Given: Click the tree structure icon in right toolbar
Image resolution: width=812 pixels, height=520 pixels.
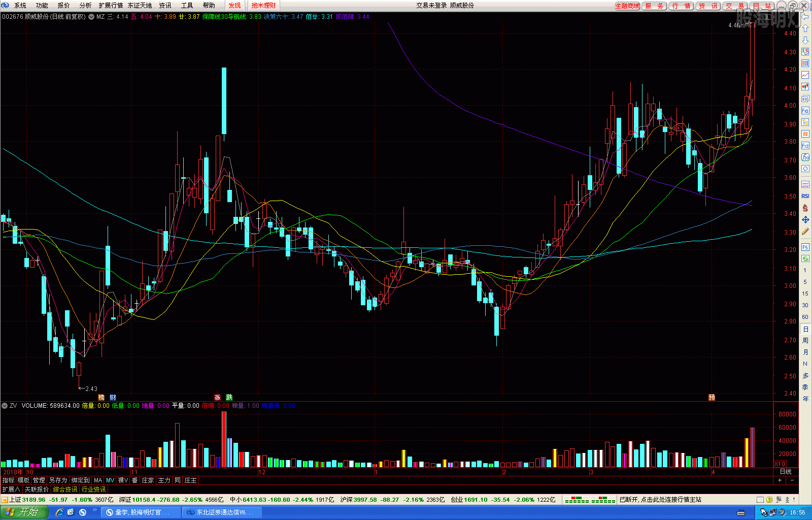Looking at the screenshot, I should 805,122.
